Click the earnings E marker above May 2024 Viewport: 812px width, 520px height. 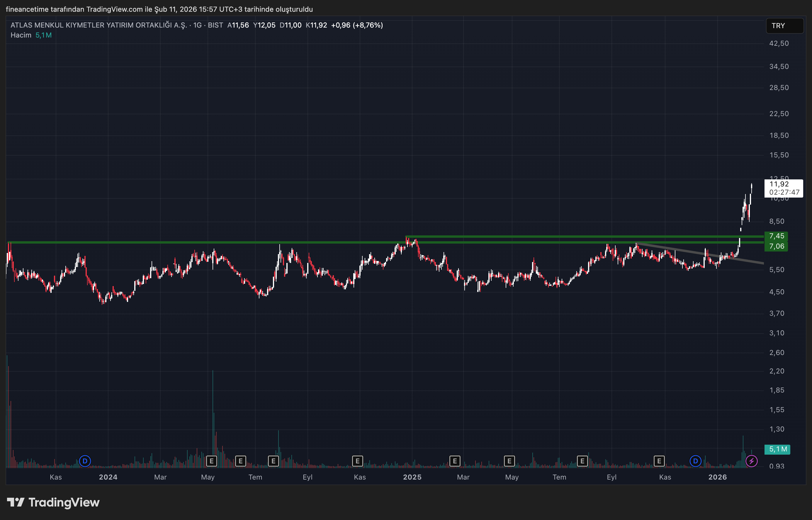click(x=211, y=461)
